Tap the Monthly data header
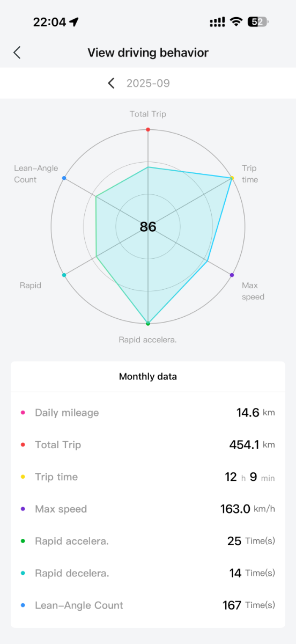This screenshot has width=296, height=644. 148,377
